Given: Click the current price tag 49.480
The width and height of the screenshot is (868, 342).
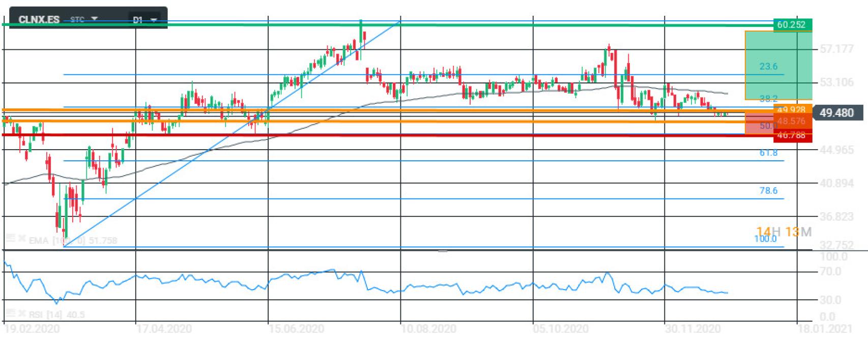Looking at the screenshot, I should [837, 112].
